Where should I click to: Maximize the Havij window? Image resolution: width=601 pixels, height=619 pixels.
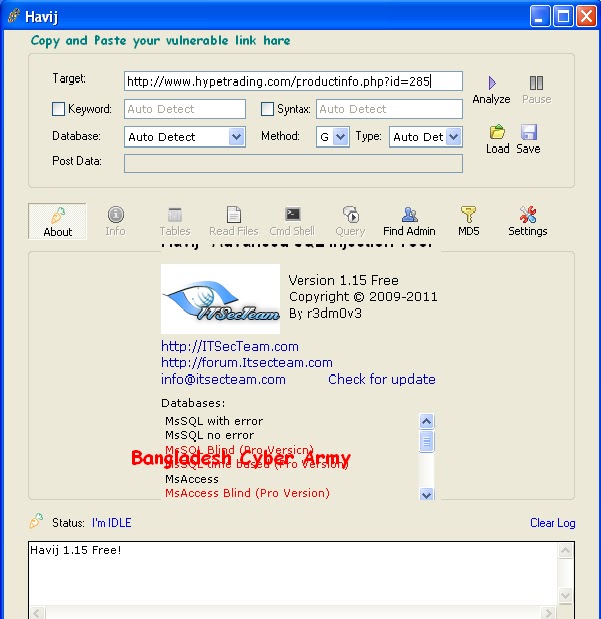[563, 16]
